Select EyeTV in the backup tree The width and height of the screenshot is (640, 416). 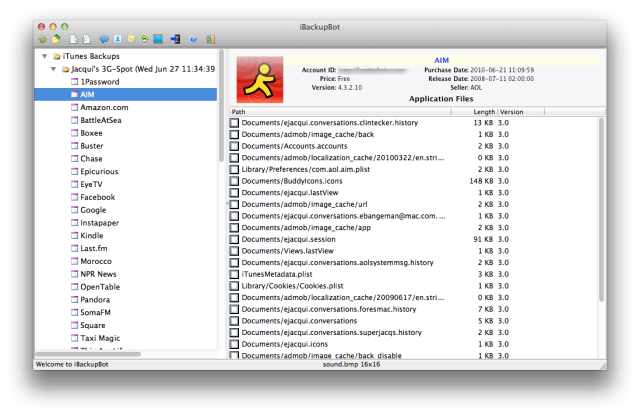pyautogui.click(x=91, y=184)
